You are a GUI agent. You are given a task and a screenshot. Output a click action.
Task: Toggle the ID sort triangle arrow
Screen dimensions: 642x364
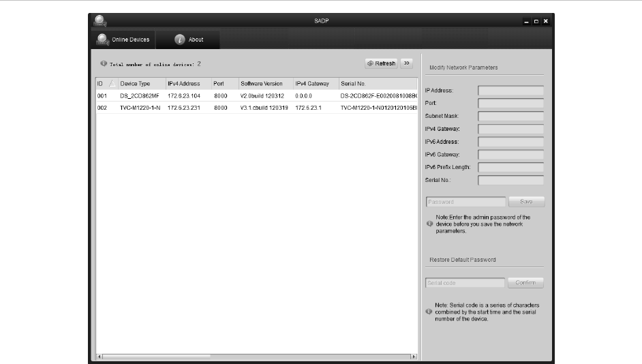(x=112, y=84)
